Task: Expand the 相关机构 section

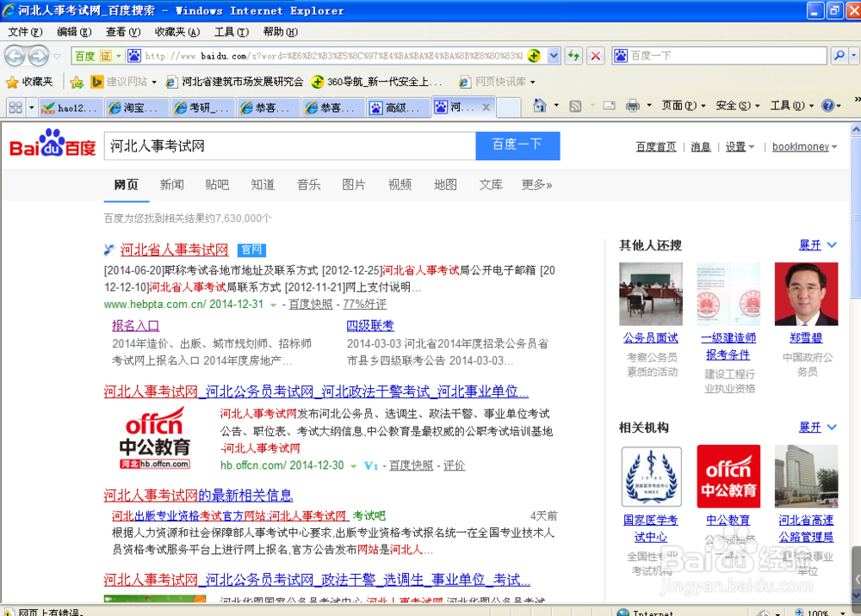Action: pos(818,428)
